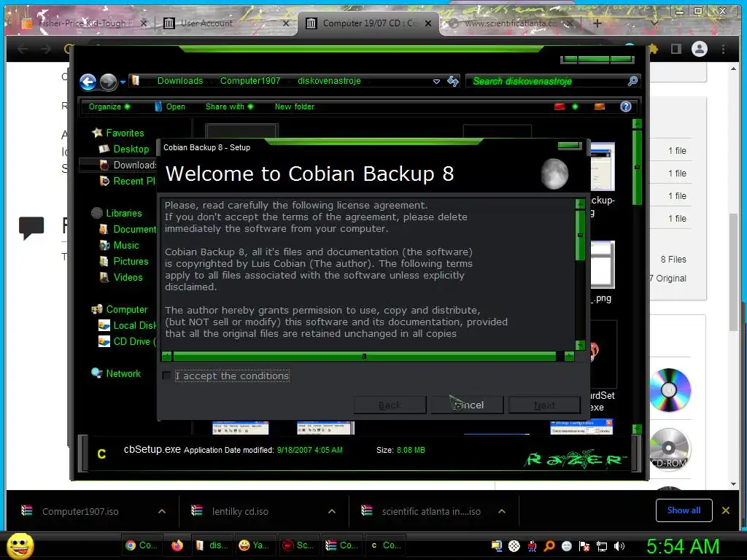Click the rainbow CD disc icon on webpage
Viewport: 747px width, 560px height.
coord(670,390)
